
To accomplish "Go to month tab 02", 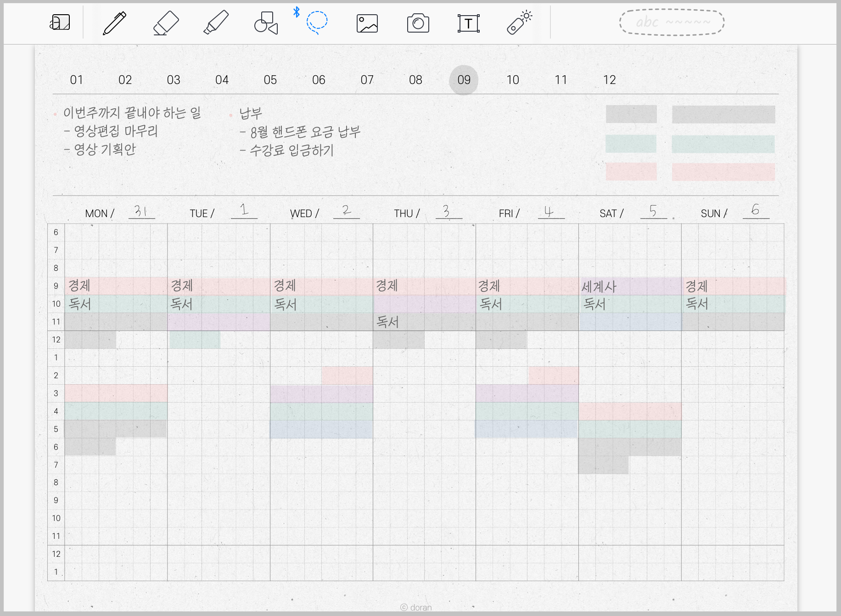I will tap(125, 80).
